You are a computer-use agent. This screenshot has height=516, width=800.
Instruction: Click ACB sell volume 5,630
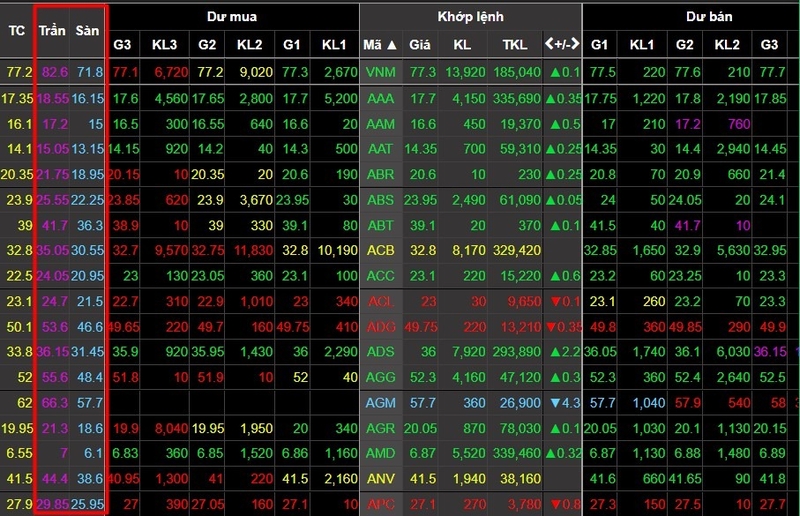[733, 251]
